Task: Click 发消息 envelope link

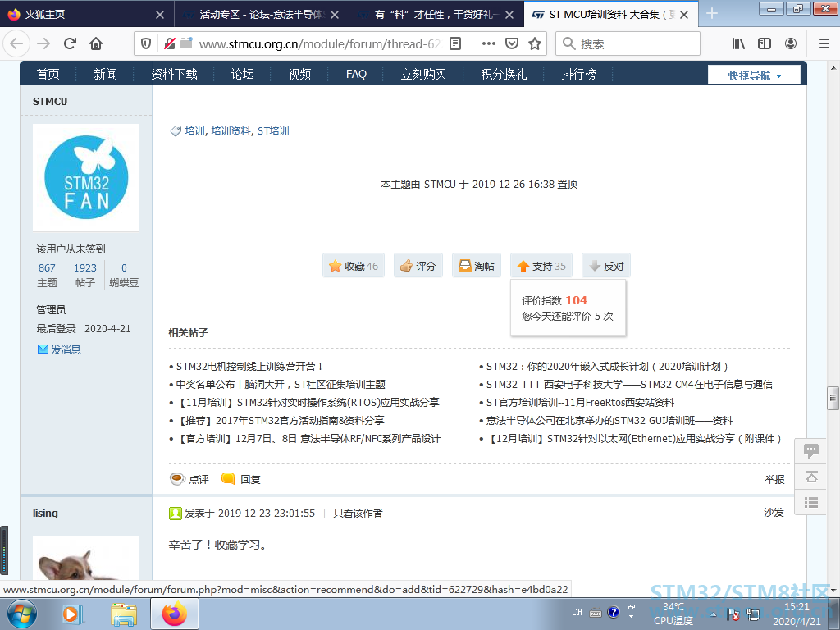Action: (x=59, y=349)
